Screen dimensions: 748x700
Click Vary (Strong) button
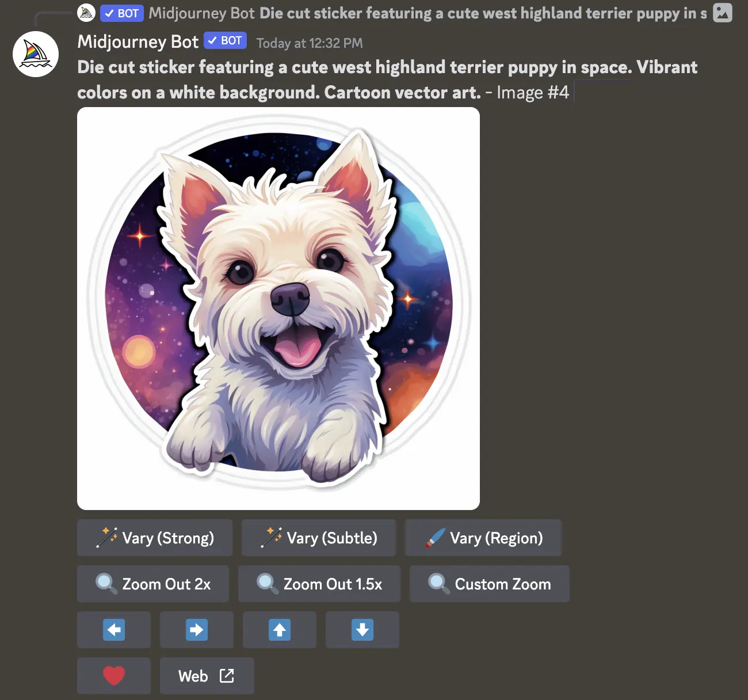(155, 538)
